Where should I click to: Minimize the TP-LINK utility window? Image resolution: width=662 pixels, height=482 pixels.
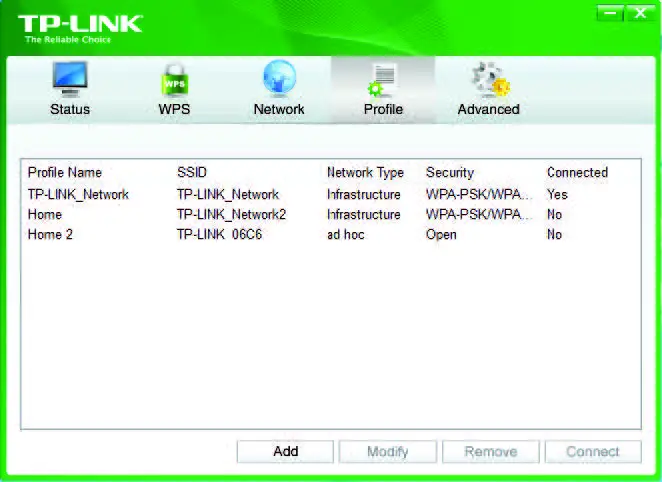click(x=610, y=13)
